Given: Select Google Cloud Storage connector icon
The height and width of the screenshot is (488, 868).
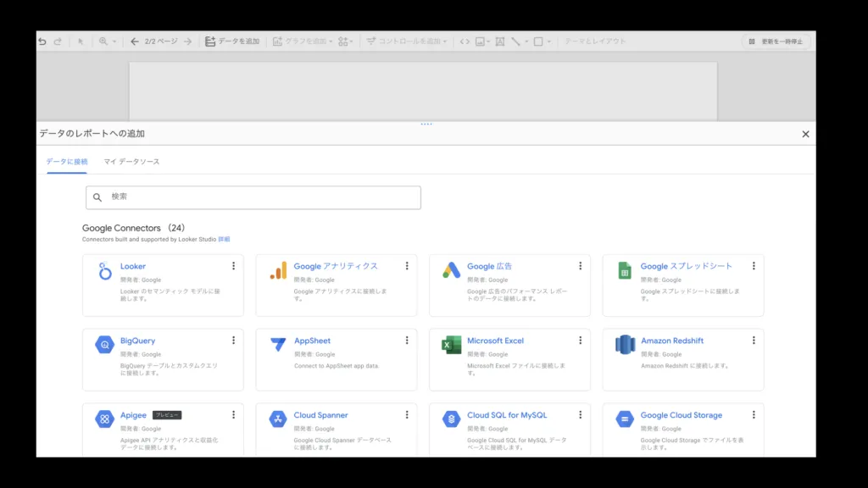Looking at the screenshot, I should pos(625,419).
